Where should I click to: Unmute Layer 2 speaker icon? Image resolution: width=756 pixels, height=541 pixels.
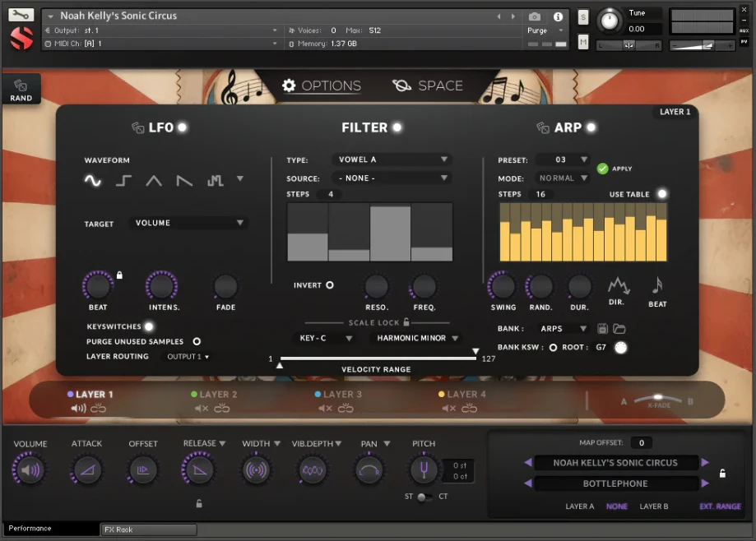(202, 409)
